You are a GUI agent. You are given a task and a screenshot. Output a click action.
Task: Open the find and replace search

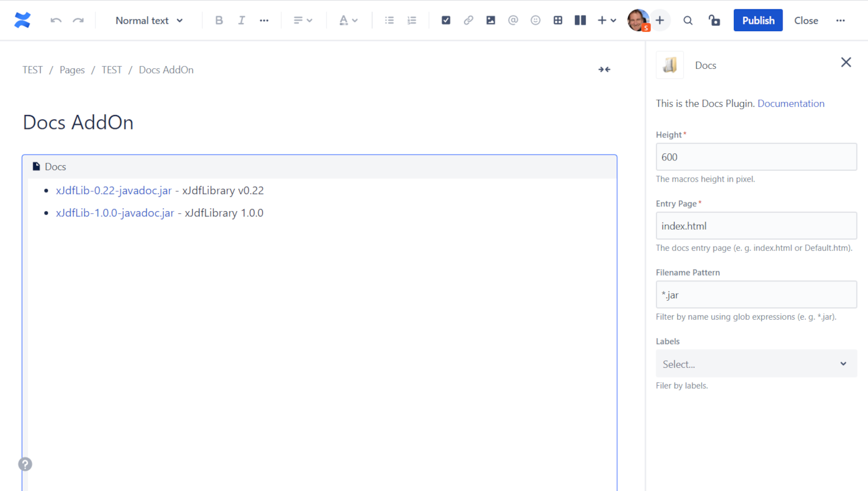click(x=688, y=20)
